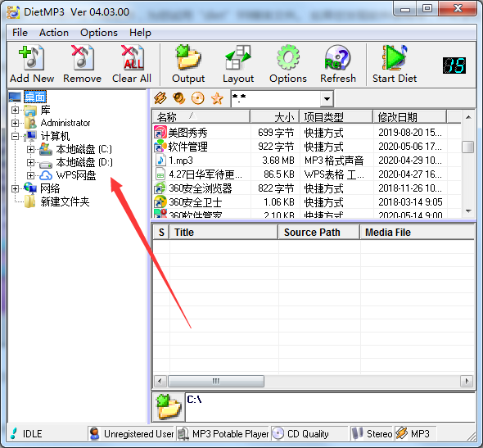Select Administrator in the folder tree
483x448 pixels.
click(x=65, y=123)
